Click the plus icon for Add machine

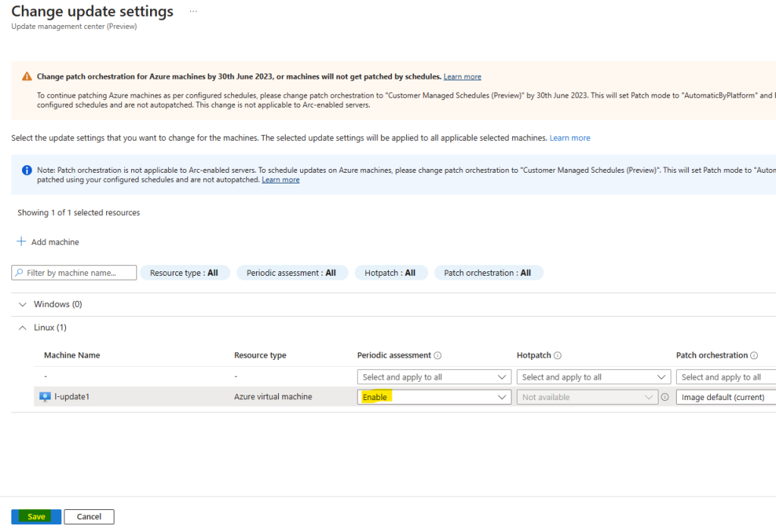(21, 242)
